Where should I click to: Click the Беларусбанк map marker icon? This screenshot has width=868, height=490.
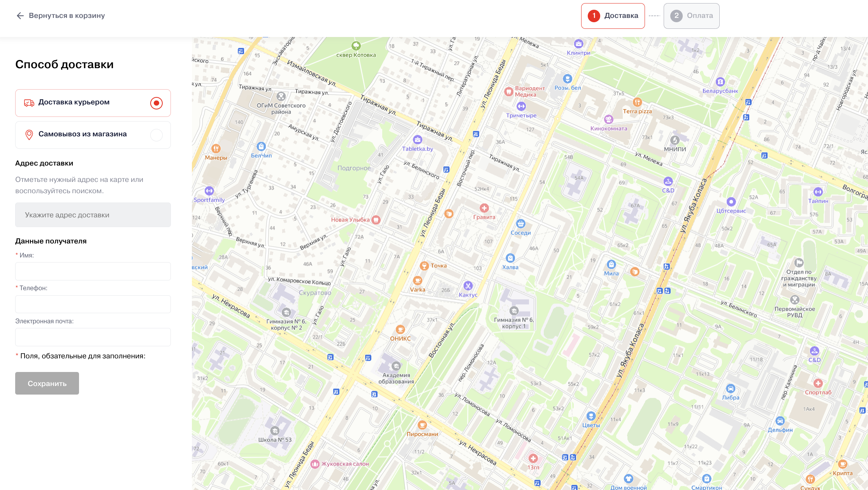(x=720, y=82)
